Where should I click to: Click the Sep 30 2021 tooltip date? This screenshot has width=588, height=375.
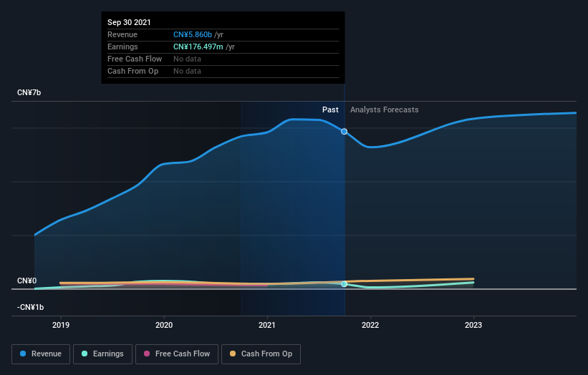tap(129, 22)
